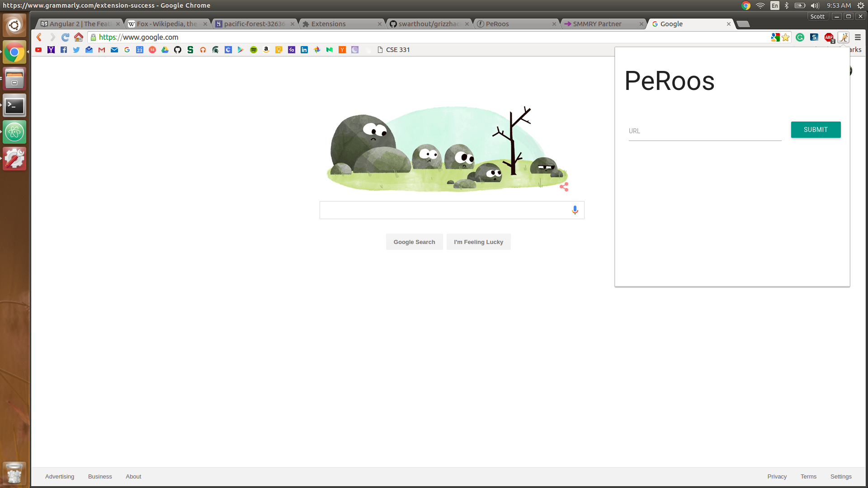Viewport: 868px width, 488px height.
Task: Click the voice search microphone icon
Action: pos(575,210)
